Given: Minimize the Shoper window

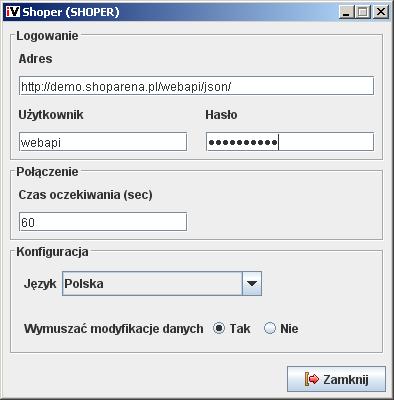Looking at the screenshot, I should tap(347, 12).
